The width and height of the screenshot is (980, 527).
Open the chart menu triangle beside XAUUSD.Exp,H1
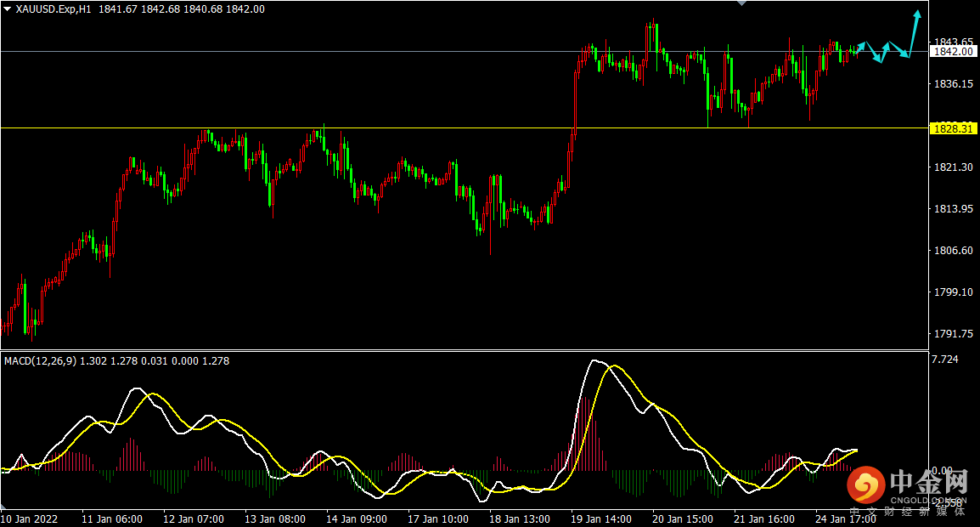point(8,9)
